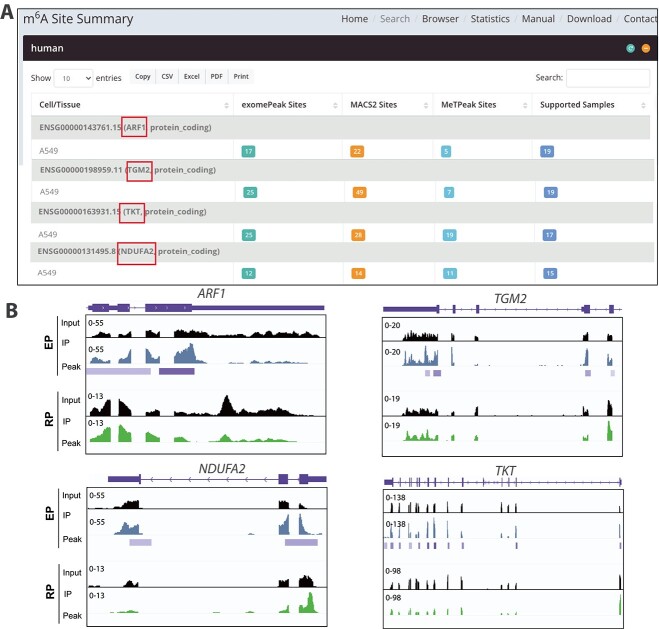The image size is (659, 629).
Task: Click the Copy export button
Action: [142, 76]
